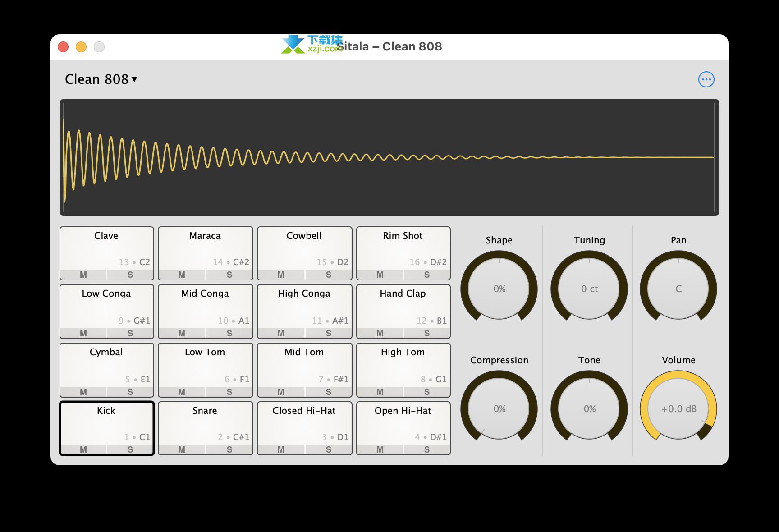Screen dimensions: 779x532
Task: Mute the Low Tom pad
Action: pyautogui.click(x=182, y=392)
